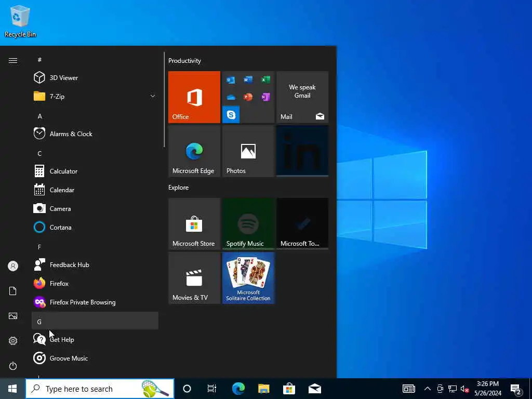Open the Movies & TV tile
Viewport: 532px width, 399px height.
tap(194, 278)
